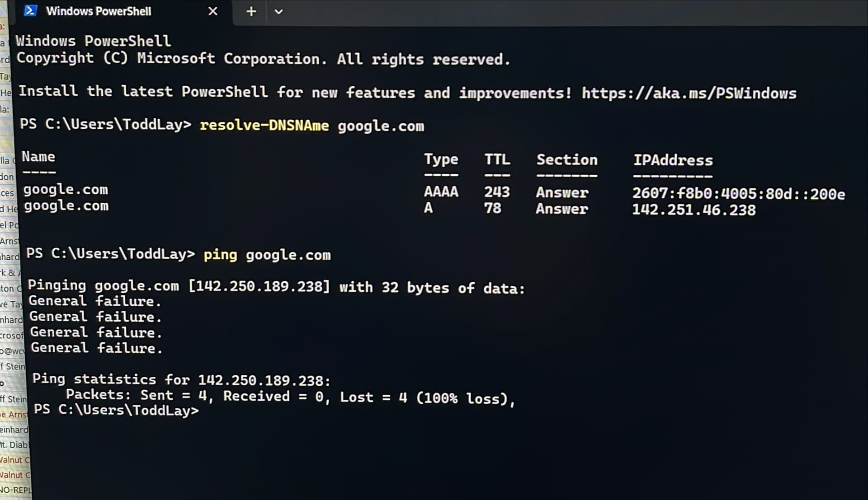Click the first General failure line
This screenshot has height=500, width=868.
click(94, 301)
